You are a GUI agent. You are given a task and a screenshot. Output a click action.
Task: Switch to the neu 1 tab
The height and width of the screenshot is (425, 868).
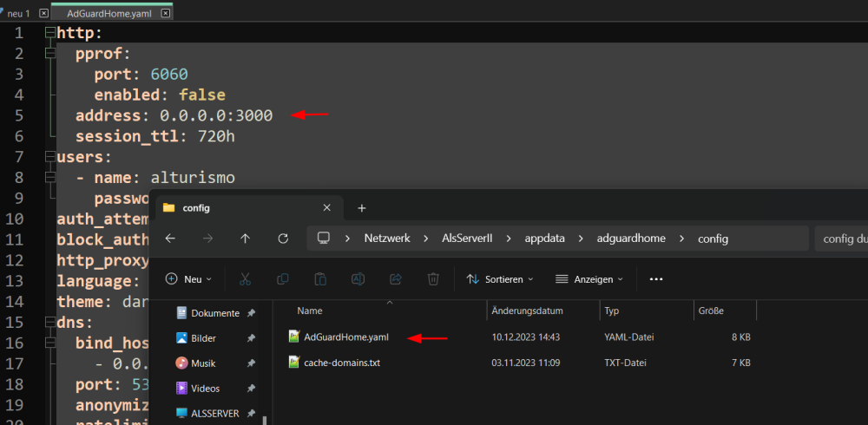click(x=18, y=13)
